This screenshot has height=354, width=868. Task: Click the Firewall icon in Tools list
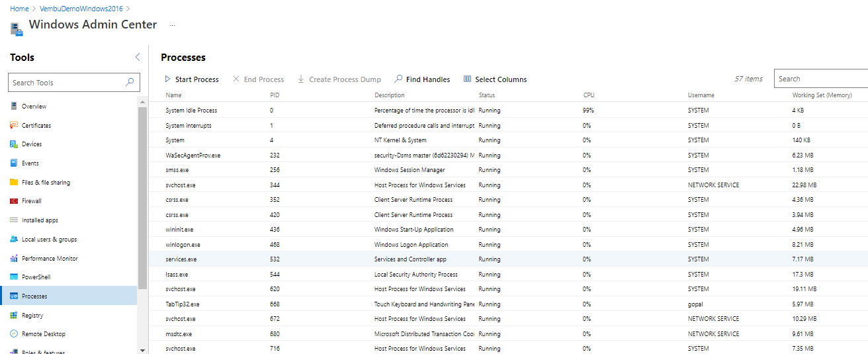coord(14,201)
